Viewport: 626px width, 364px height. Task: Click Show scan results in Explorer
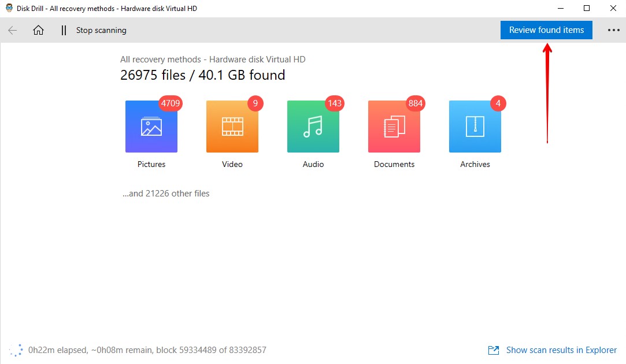[x=561, y=350]
